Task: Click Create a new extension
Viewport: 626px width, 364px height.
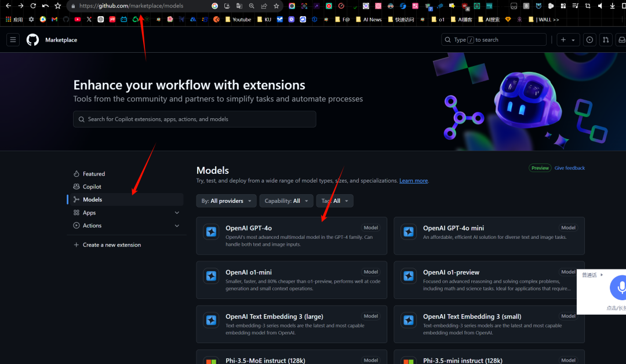Action: [x=107, y=245]
